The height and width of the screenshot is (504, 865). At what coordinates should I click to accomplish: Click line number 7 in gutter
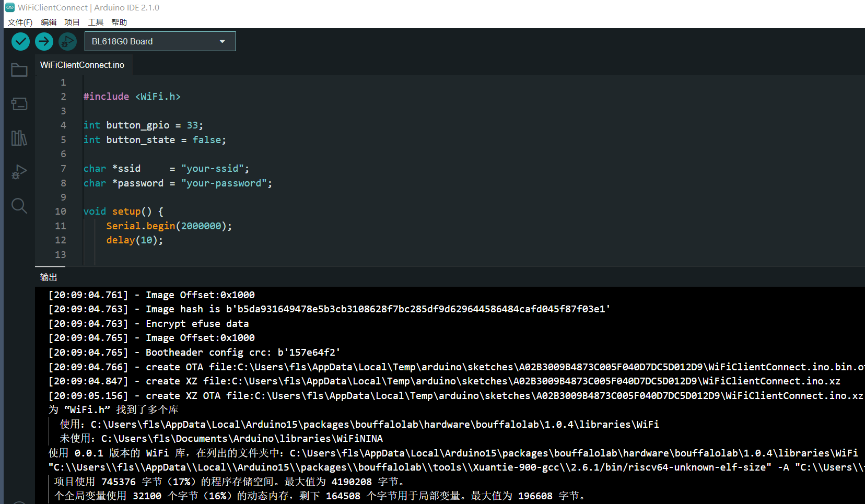pyautogui.click(x=63, y=169)
